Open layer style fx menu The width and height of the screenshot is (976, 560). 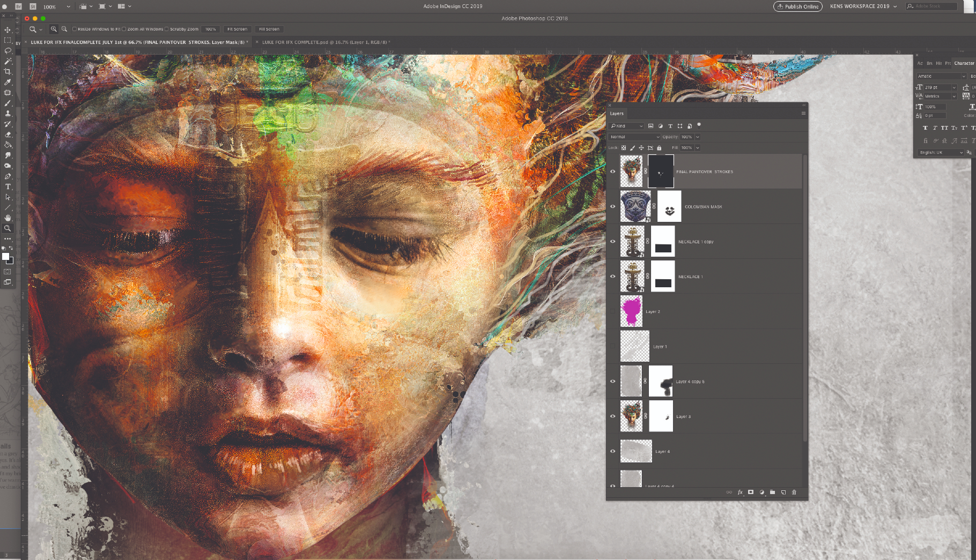coord(740,492)
